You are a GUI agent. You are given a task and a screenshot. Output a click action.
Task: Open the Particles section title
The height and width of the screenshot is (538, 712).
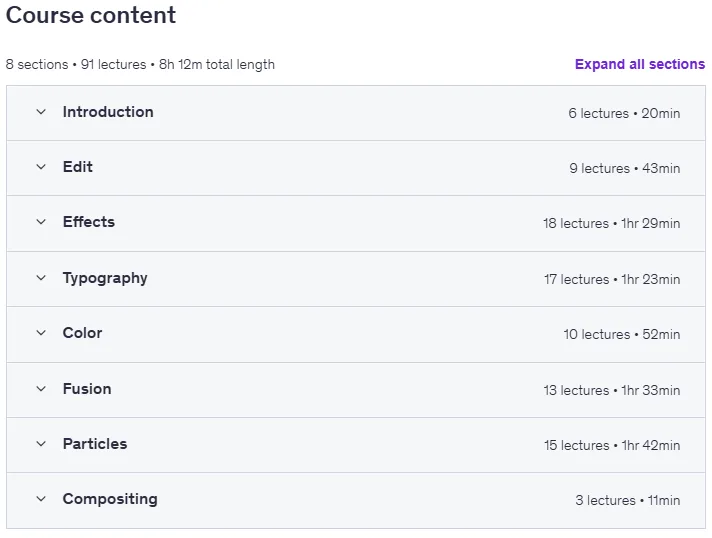(x=95, y=444)
